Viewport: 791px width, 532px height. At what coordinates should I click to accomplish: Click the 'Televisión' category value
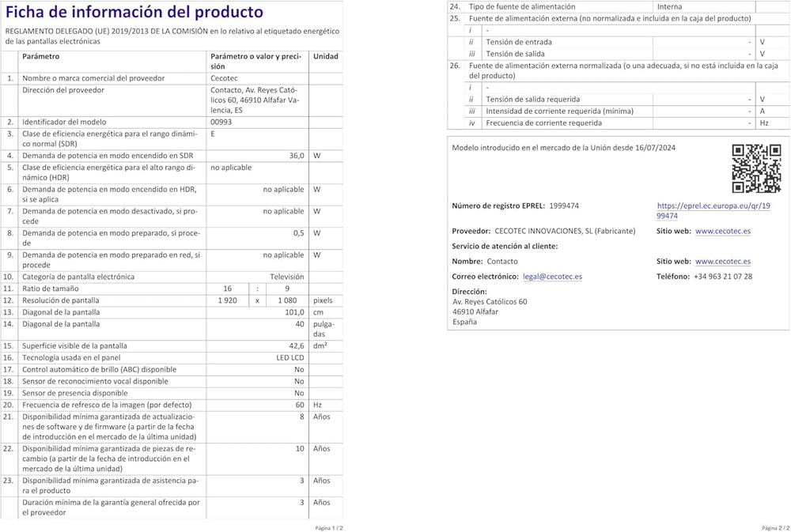286,277
